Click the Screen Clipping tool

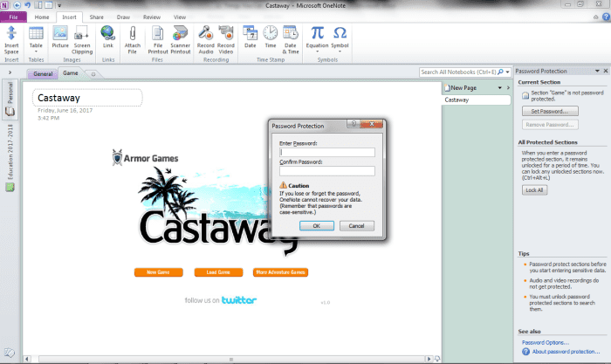pos(82,37)
